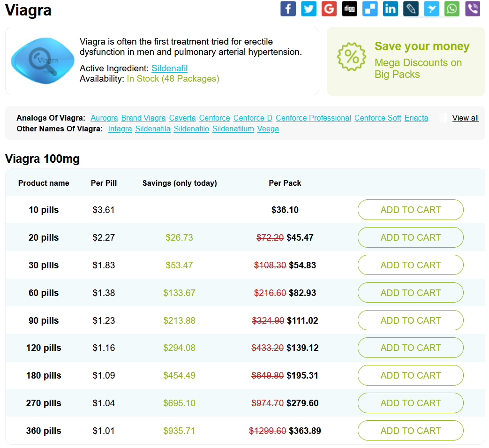Open the Aurogra analog link

[x=104, y=118]
